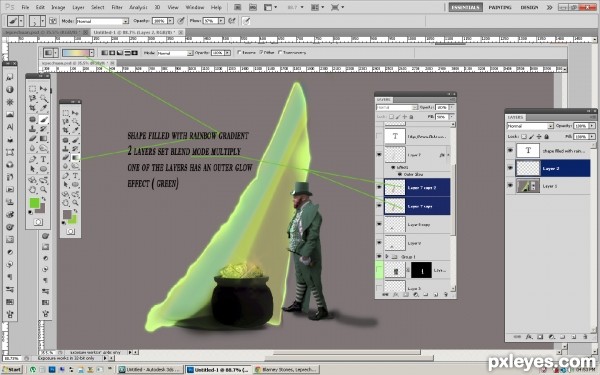This screenshot has height=375, width=600.
Task: Toggle the Dither checkbox
Action: [x=261, y=52]
